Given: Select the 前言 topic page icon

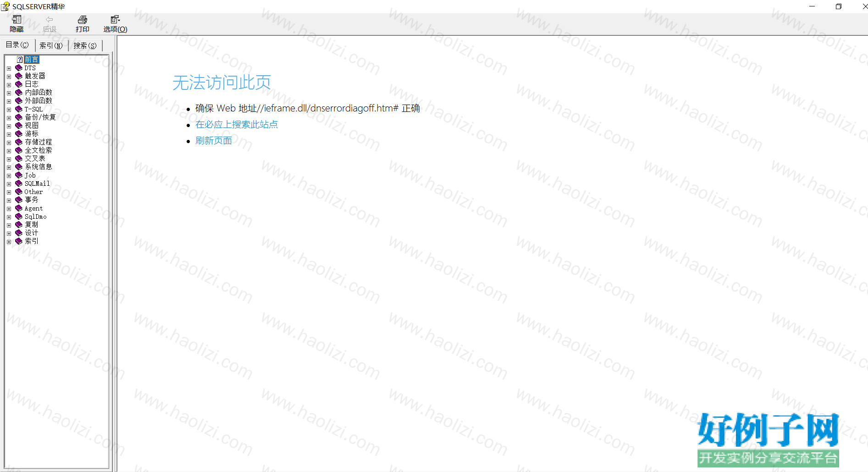Looking at the screenshot, I should click(x=20, y=60).
